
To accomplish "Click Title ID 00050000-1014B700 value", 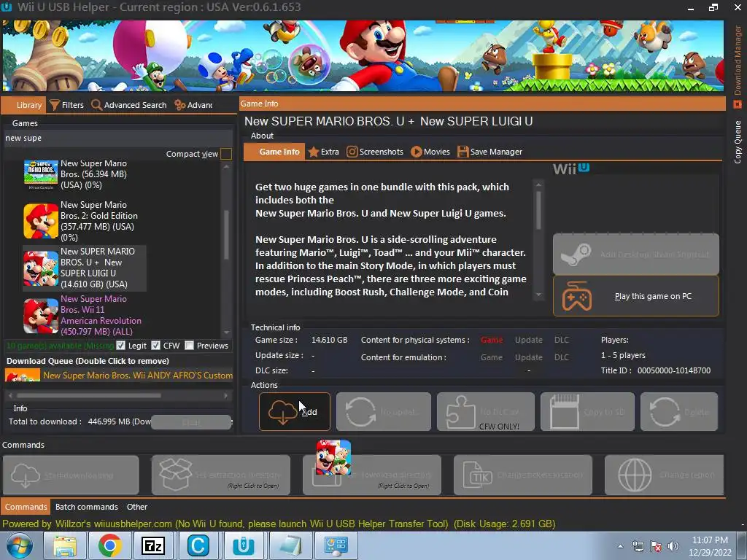I will [673, 370].
